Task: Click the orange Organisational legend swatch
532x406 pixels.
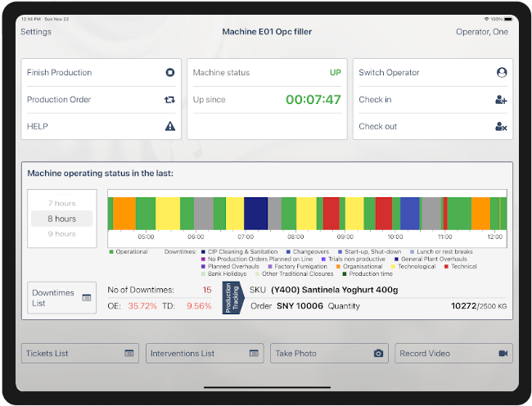Action: [x=340, y=266]
